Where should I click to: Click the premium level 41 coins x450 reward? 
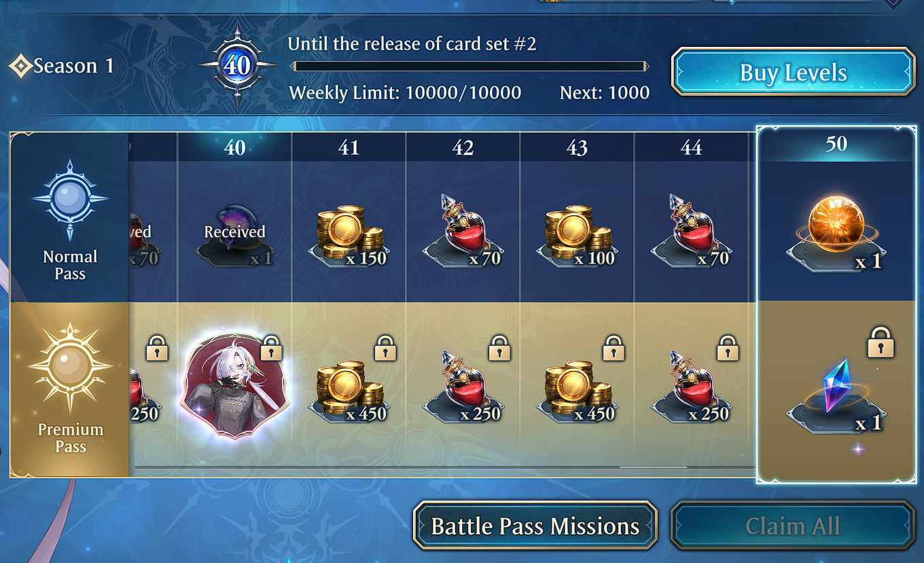tap(349, 393)
